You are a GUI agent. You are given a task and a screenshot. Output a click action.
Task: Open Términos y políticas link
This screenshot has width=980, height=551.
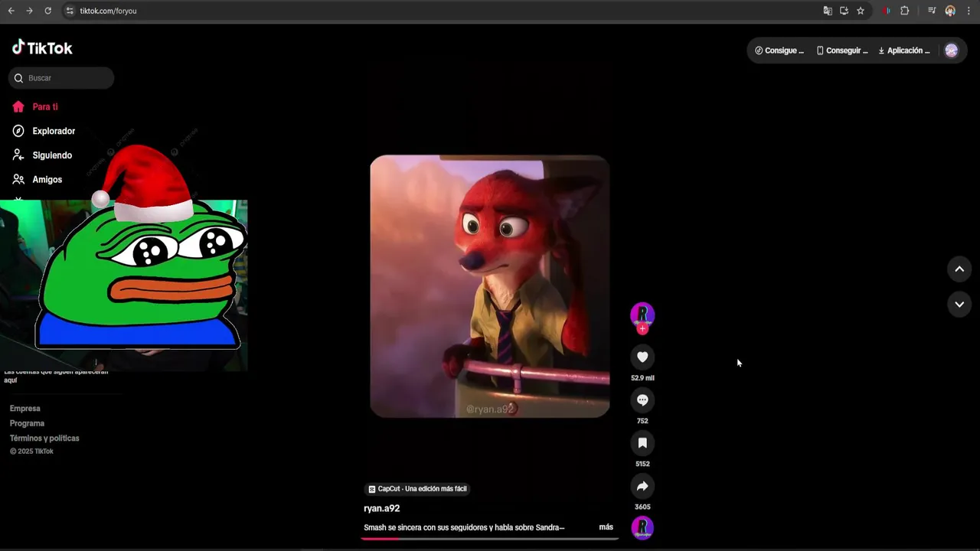(44, 439)
